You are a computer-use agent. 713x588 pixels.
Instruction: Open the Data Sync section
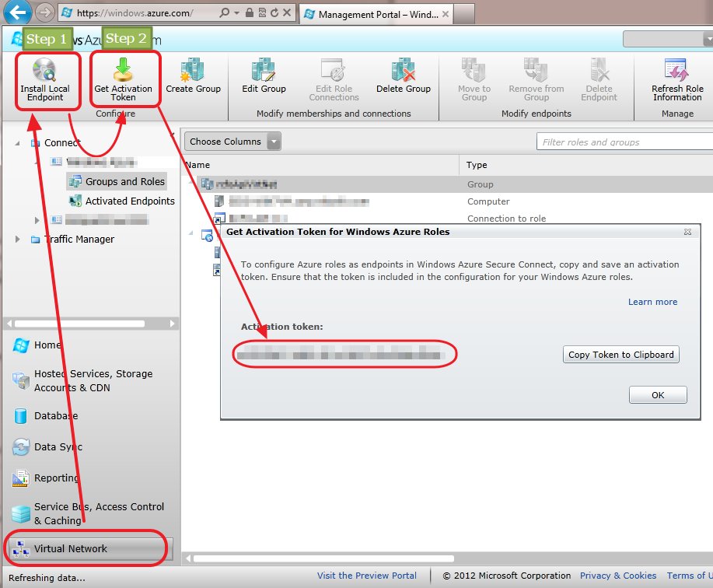47,446
